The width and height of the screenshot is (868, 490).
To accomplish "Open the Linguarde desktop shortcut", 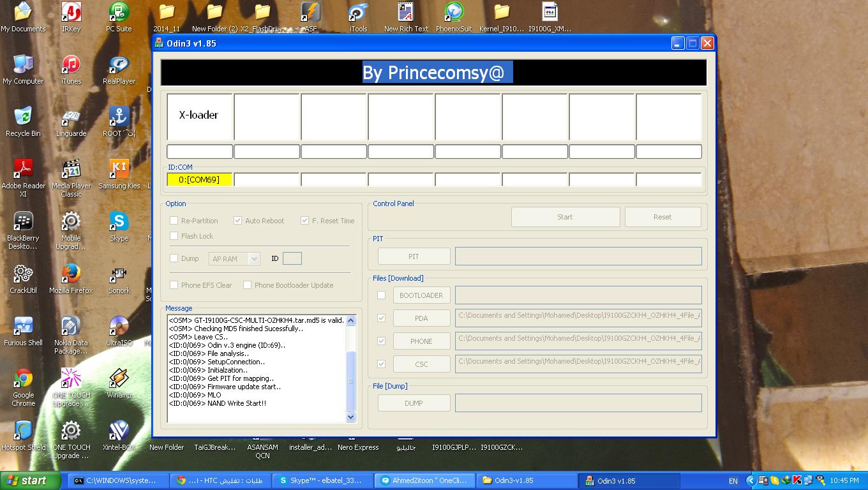I will point(71,122).
